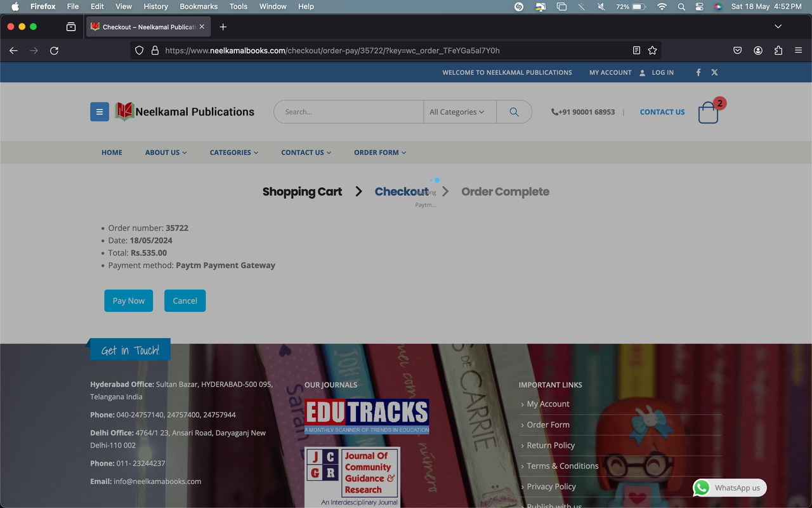
Task: Open the Apple menu
Action: click(x=15, y=6)
